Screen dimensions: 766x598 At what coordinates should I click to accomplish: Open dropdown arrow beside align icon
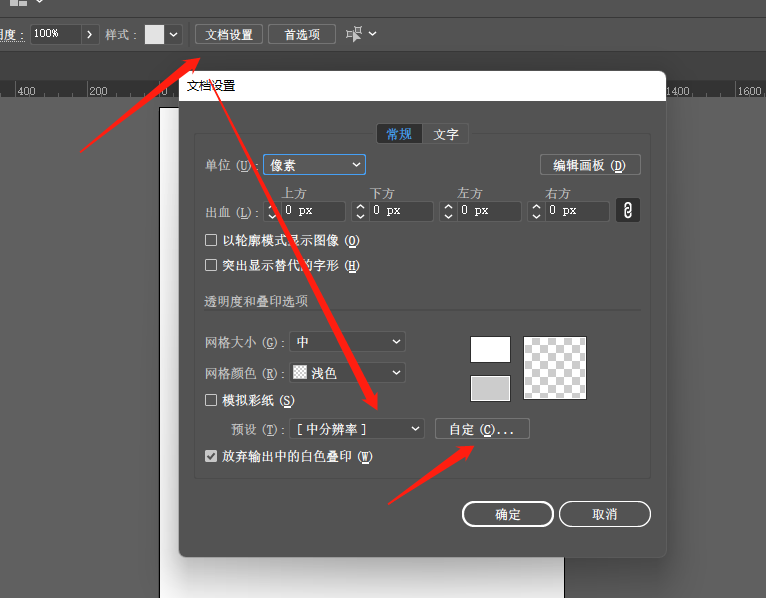(372, 34)
